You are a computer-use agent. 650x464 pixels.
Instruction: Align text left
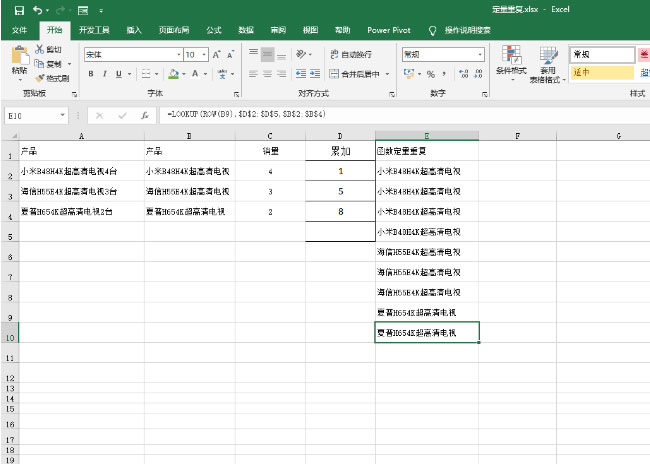tap(253, 74)
